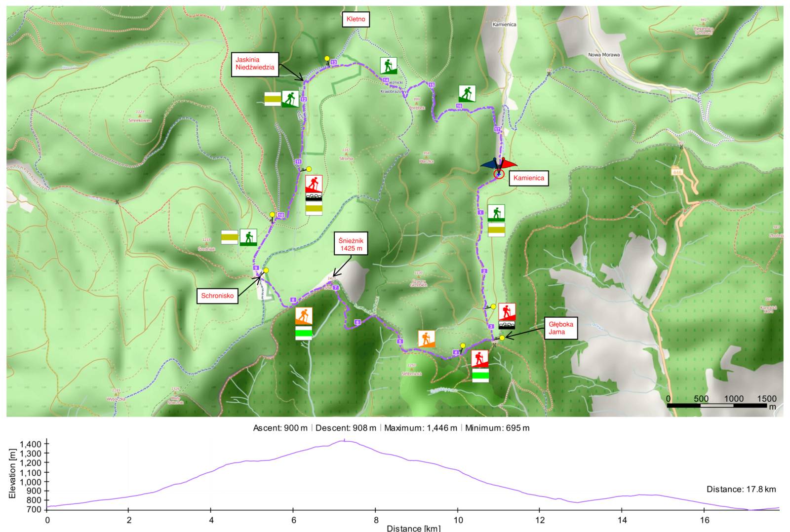Select the red hiker icon below marker 11
The image size is (790, 532).
pyautogui.click(x=314, y=184)
